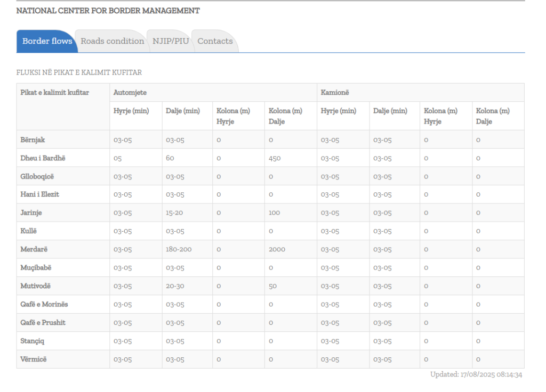Switch to the Roads condition tab

coord(112,41)
